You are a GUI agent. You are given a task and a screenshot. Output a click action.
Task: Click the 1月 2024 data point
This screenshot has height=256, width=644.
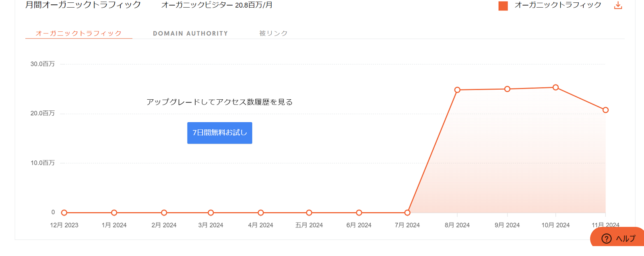tap(114, 213)
